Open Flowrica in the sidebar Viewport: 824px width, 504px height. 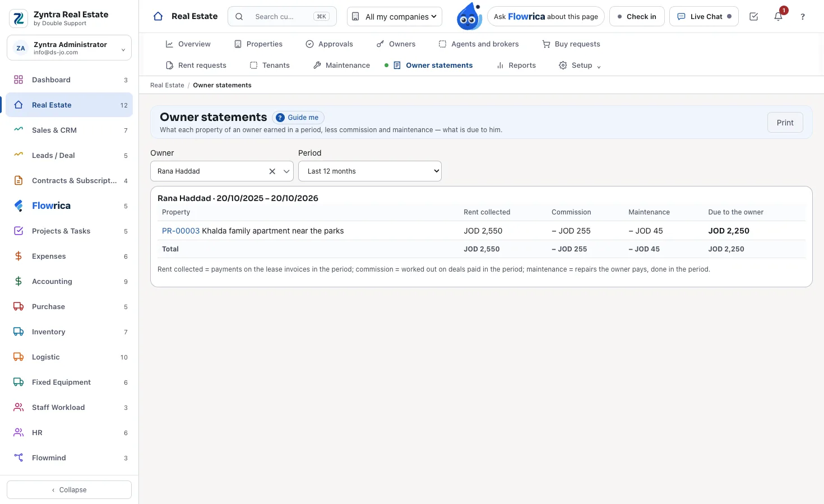pyautogui.click(x=70, y=206)
